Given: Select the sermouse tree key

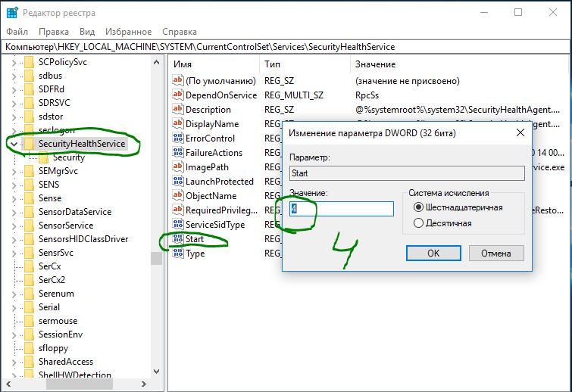Looking at the screenshot, I should click(x=58, y=321).
